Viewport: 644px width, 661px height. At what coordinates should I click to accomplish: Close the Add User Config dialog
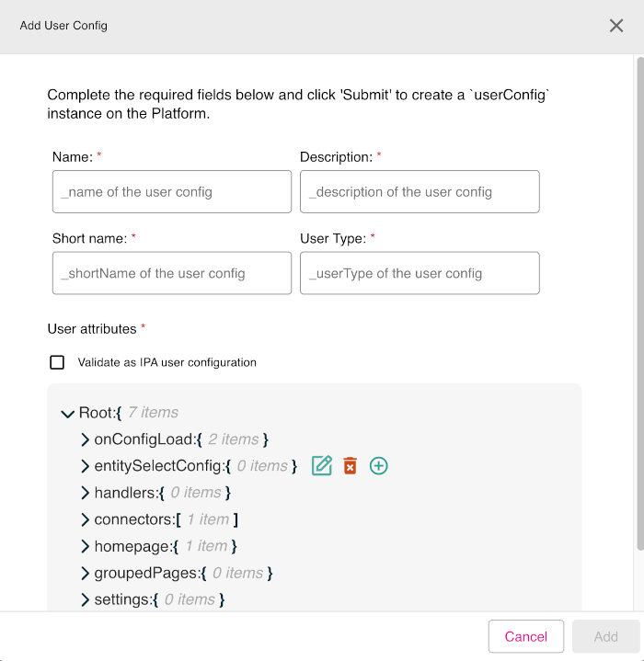click(x=616, y=26)
